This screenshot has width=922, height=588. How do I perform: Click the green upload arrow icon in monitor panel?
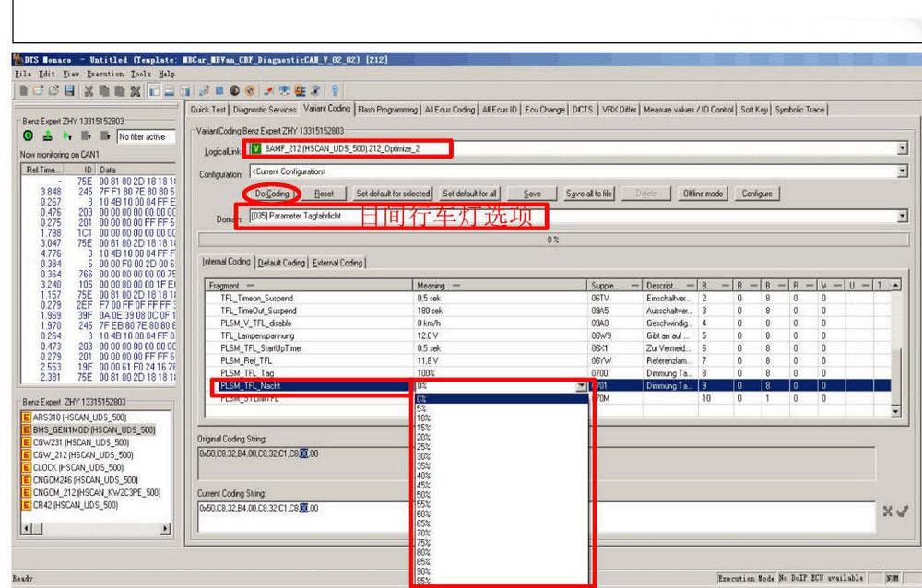48,135
